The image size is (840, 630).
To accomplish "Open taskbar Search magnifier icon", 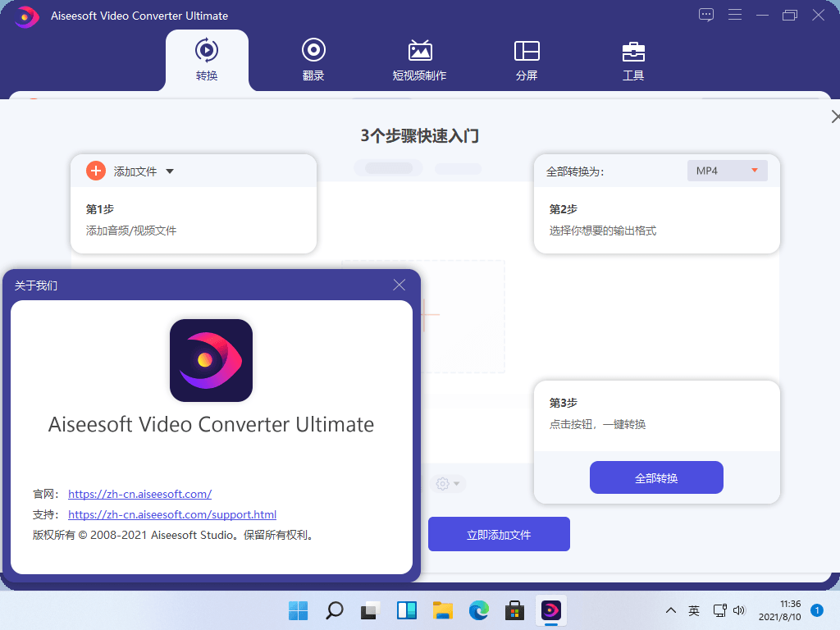I will 335,610.
